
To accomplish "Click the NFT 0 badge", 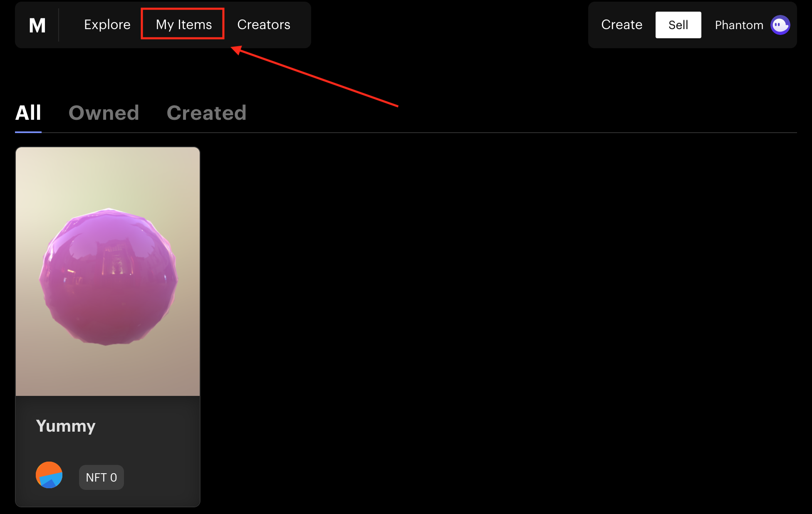I will [x=101, y=477].
